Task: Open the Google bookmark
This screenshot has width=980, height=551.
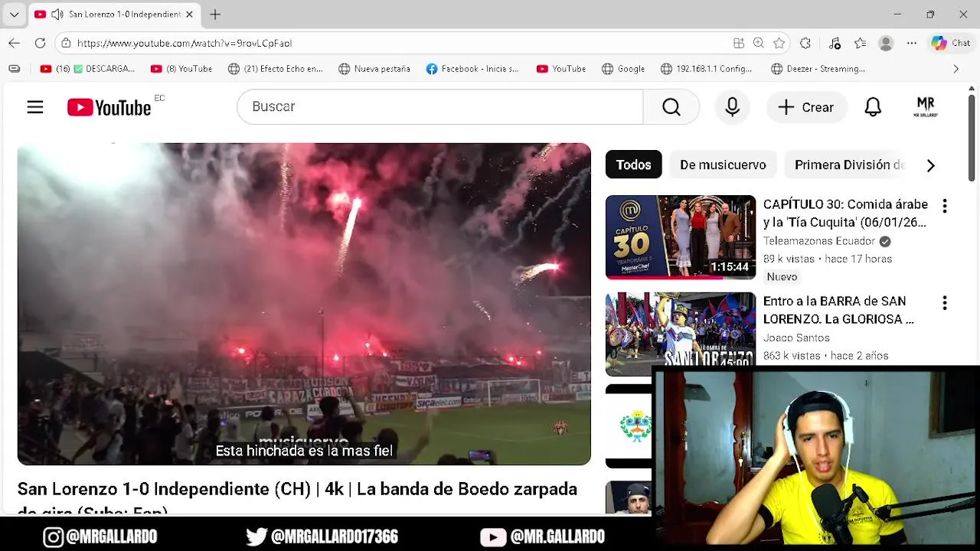Action: point(623,69)
